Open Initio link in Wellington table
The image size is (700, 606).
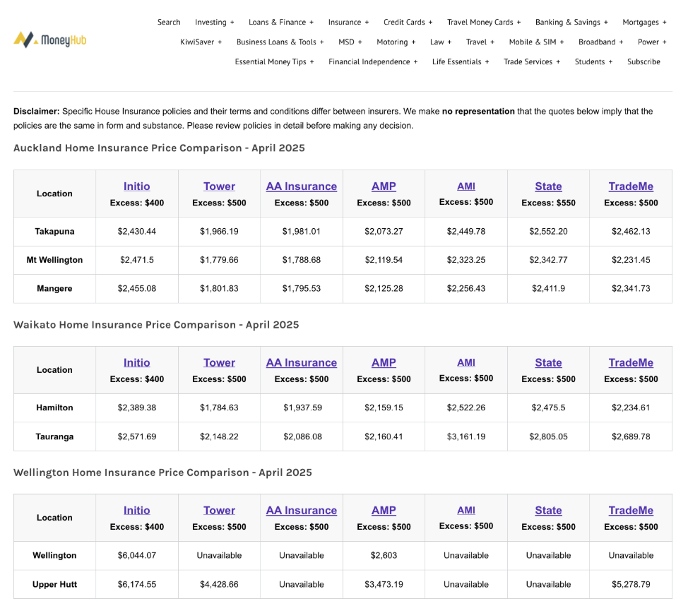136,510
